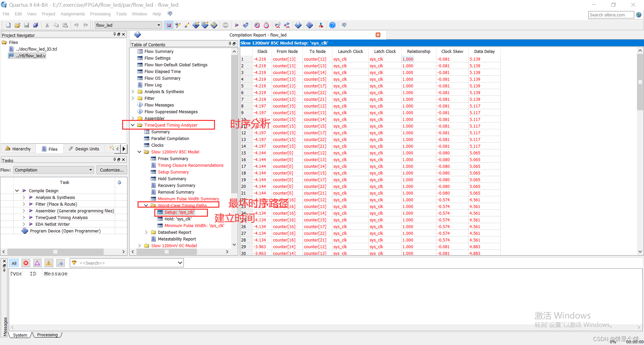The height and width of the screenshot is (345, 644).
Task: Click the Slack column header
Action: coord(262,51)
